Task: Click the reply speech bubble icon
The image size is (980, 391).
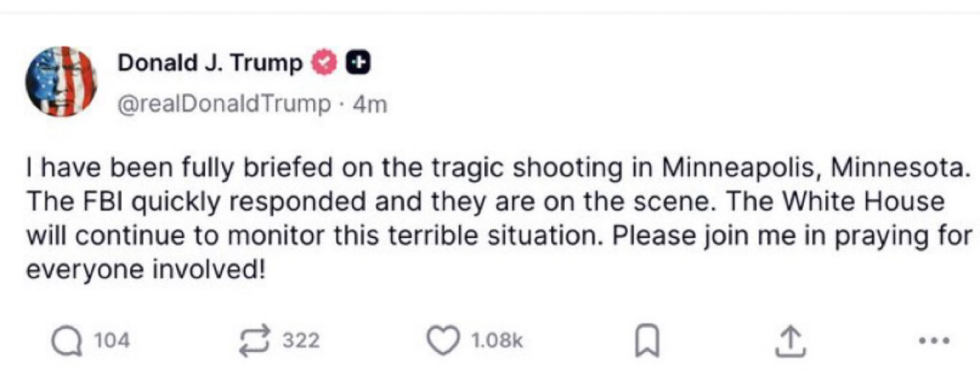Action: tap(65, 341)
